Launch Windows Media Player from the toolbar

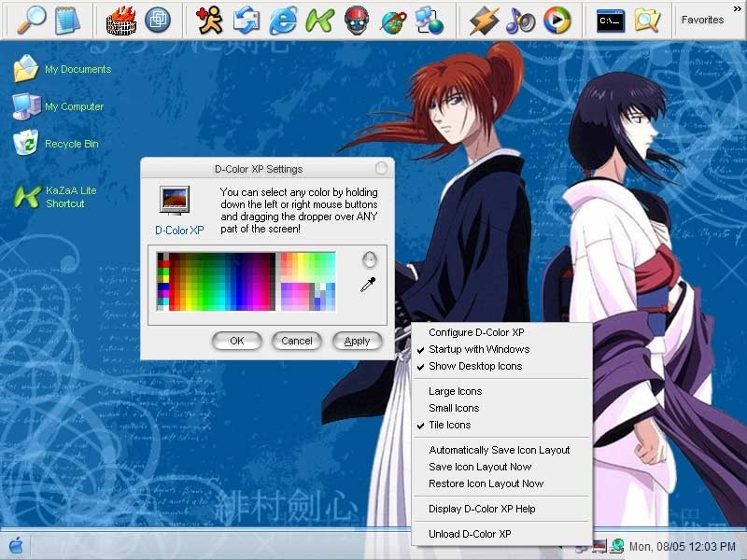557,20
